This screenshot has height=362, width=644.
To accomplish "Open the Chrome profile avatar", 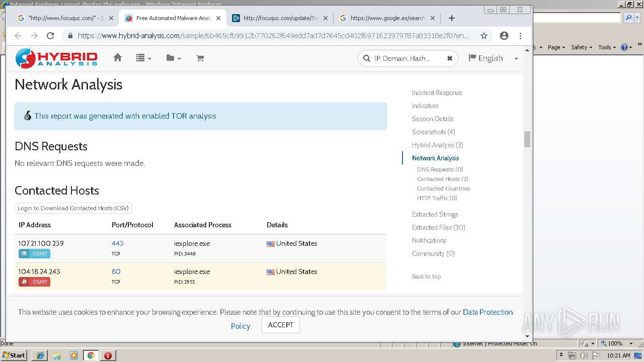I will (504, 36).
